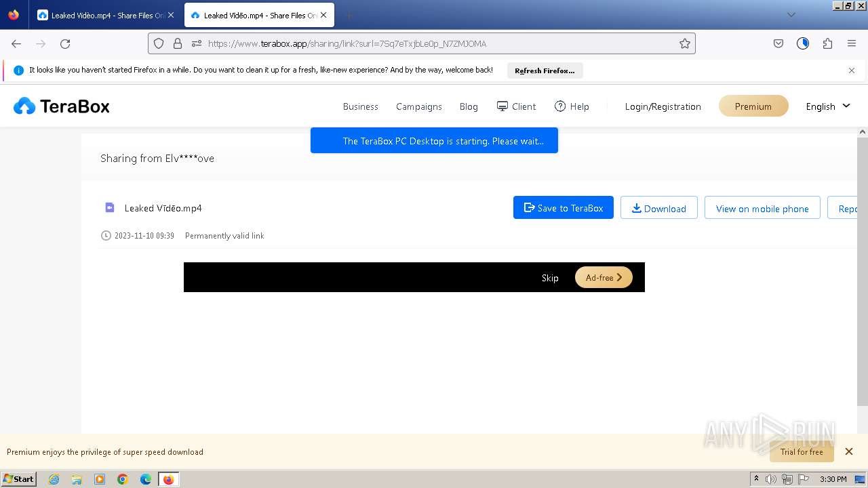Image resolution: width=868 pixels, height=488 pixels.
Task: Bookmark this page with star icon
Action: coord(685,43)
